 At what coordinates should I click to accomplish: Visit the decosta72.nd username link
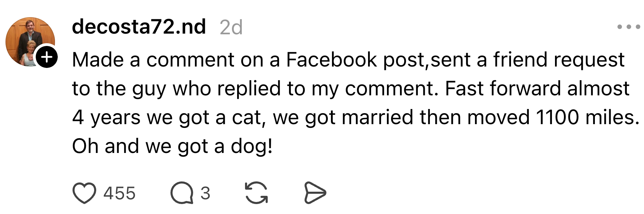pos(139,27)
